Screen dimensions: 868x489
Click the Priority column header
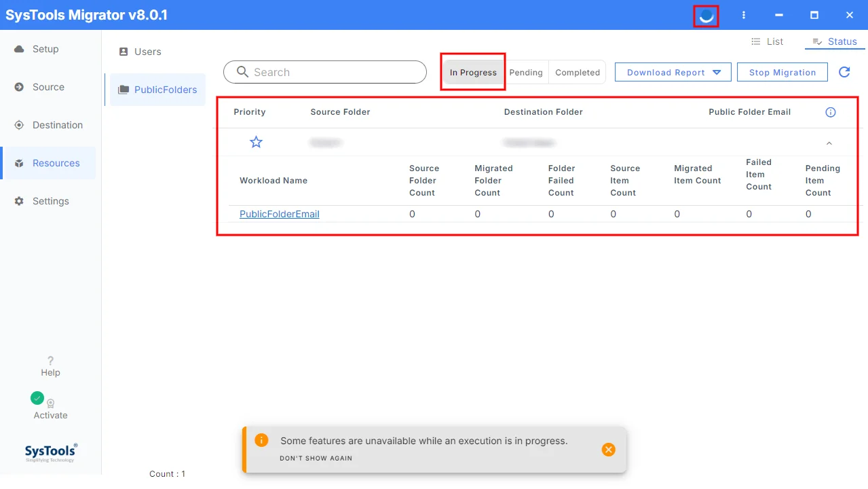click(x=250, y=112)
